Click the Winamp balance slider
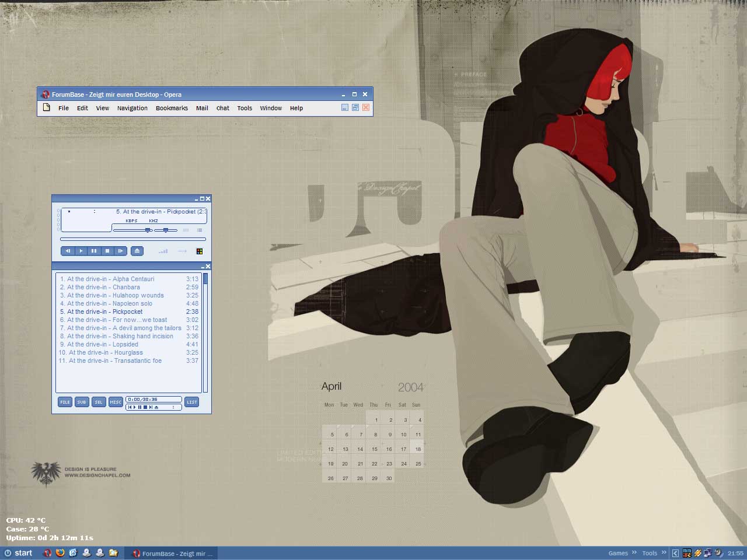Screen dimensions: 747x560 [166, 230]
